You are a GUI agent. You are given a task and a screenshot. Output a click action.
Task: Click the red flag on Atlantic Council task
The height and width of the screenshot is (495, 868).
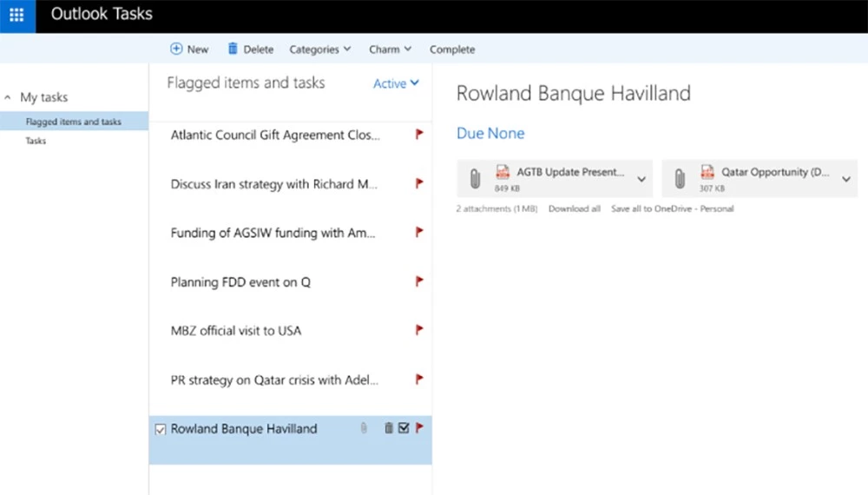coord(419,135)
